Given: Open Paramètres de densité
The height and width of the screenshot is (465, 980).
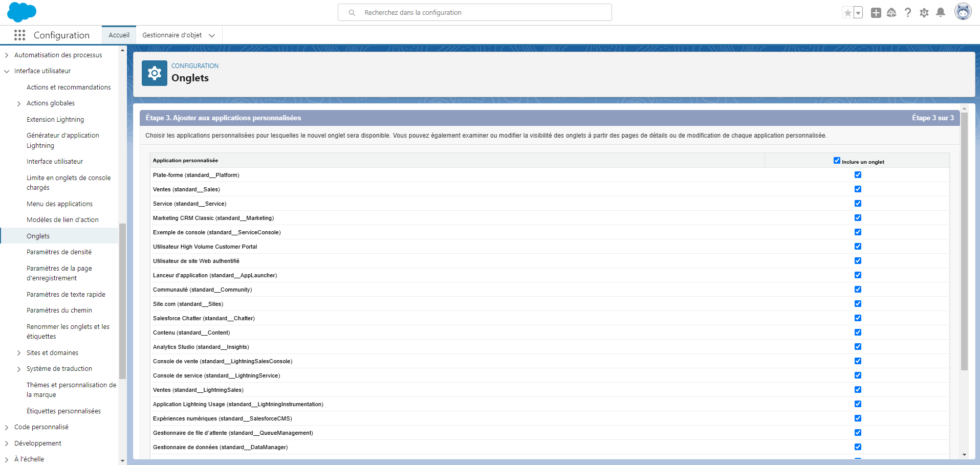Looking at the screenshot, I should 59,252.
